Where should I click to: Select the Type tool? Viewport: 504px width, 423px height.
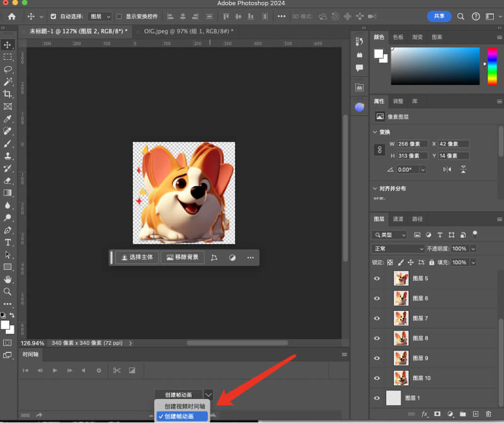(8, 243)
